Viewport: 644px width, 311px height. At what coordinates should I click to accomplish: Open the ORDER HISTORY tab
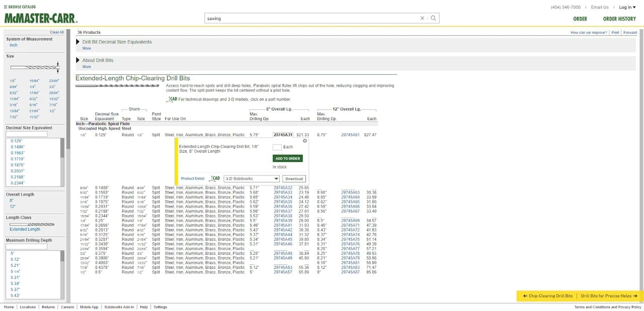pos(619,19)
